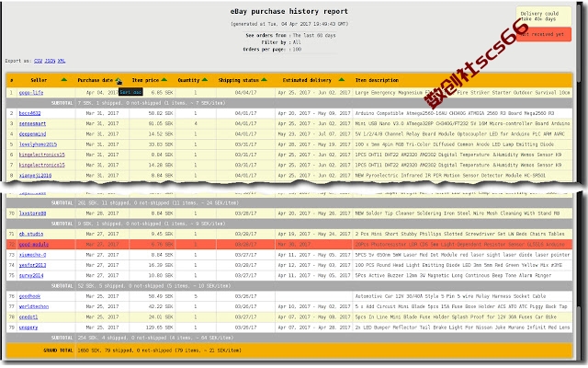The height and width of the screenshot is (368, 588).
Task: Click the 'Delivery could take 40+ days' legend box
Action: 543,17
